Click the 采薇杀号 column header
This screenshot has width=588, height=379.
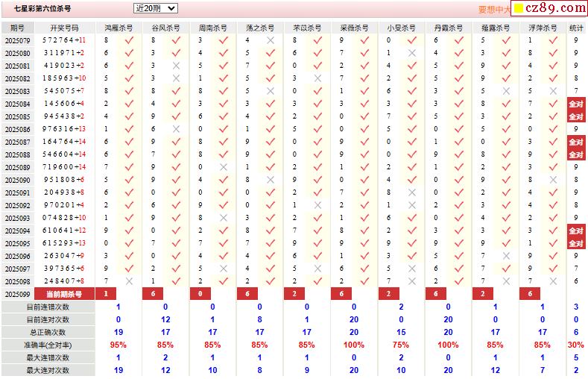tap(355, 28)
